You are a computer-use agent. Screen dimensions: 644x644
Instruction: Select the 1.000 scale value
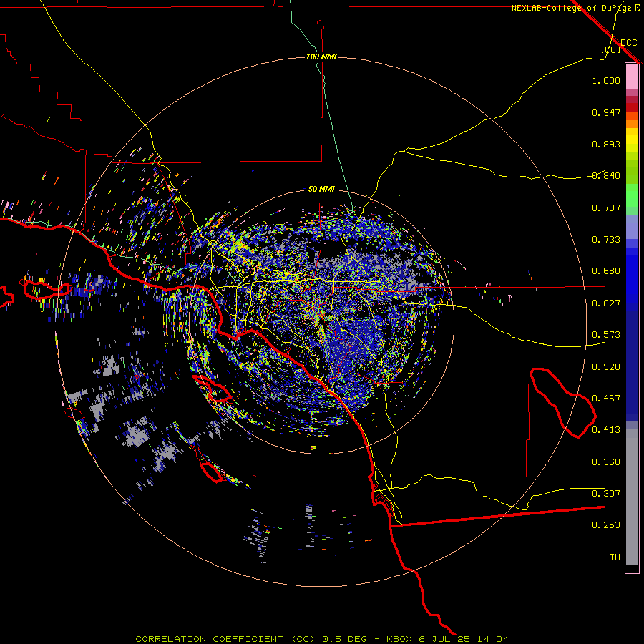(x=606, y=80)
